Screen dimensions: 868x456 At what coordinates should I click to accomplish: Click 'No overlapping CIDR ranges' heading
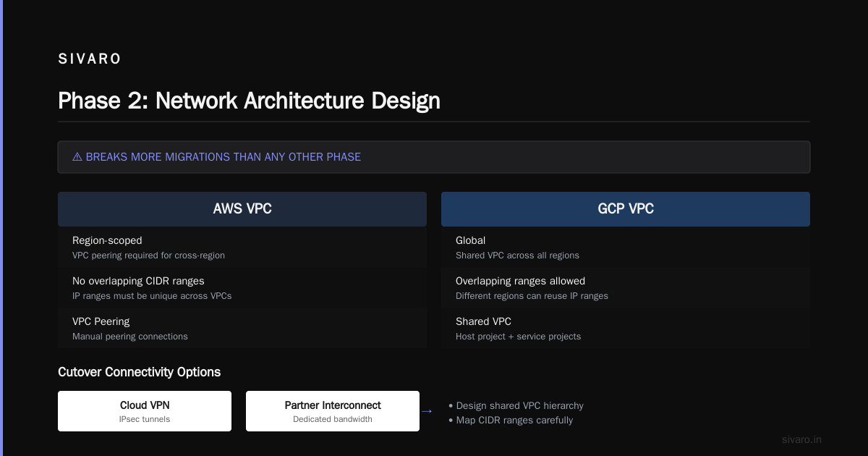[138, 281]
